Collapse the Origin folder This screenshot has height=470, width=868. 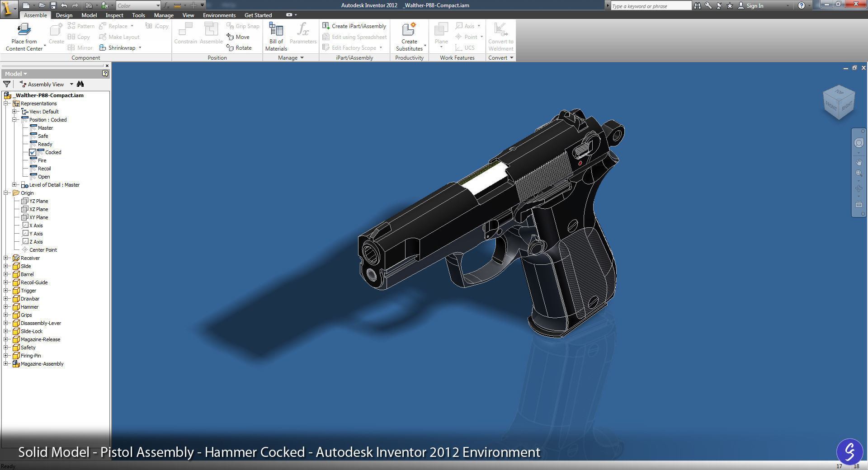click(6, 193)
